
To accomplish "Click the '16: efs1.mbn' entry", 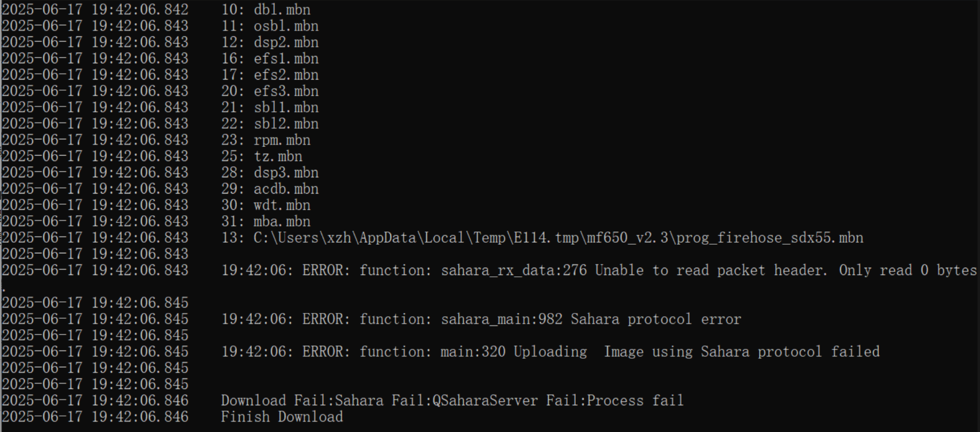I will pyautogui.click(x=270, y=59).
